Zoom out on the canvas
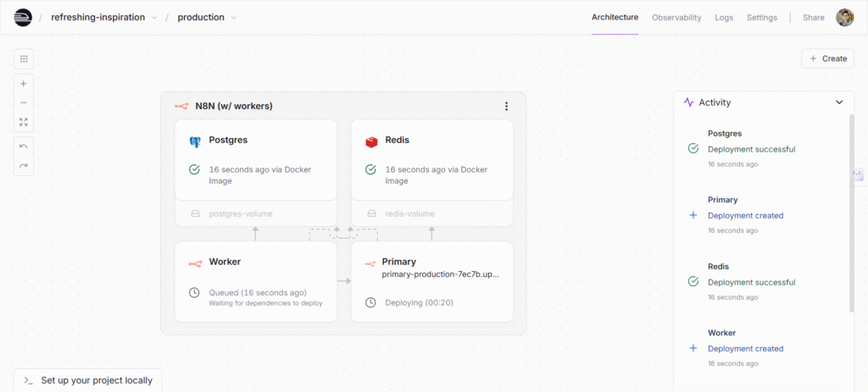868x392 pixels. (x=23, y=102)
